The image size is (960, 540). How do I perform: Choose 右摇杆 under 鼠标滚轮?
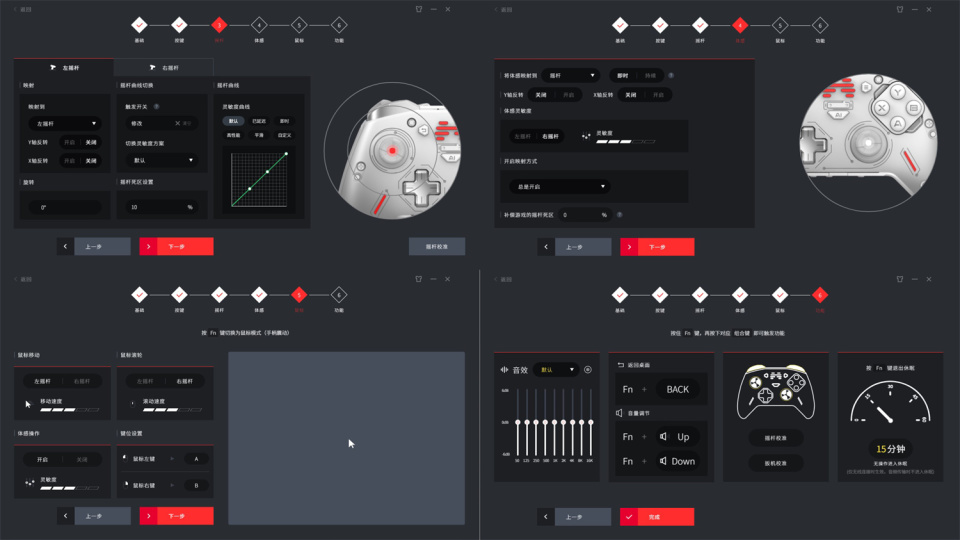click(x=184, y=381)
